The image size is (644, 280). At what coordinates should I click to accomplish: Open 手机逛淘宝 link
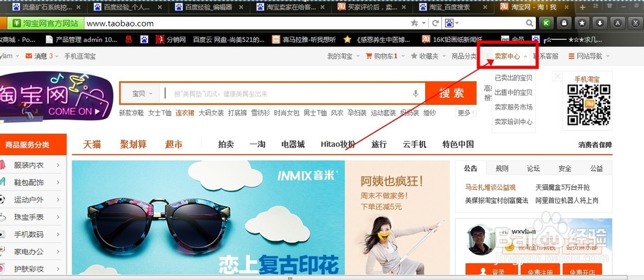(80, 56)
